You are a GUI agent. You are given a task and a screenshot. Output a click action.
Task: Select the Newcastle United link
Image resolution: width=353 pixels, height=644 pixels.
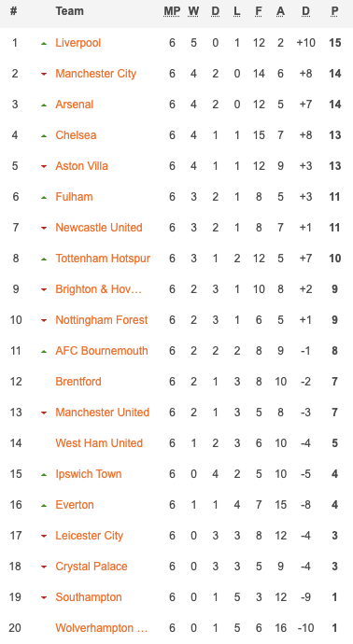(x=99, y=228)
